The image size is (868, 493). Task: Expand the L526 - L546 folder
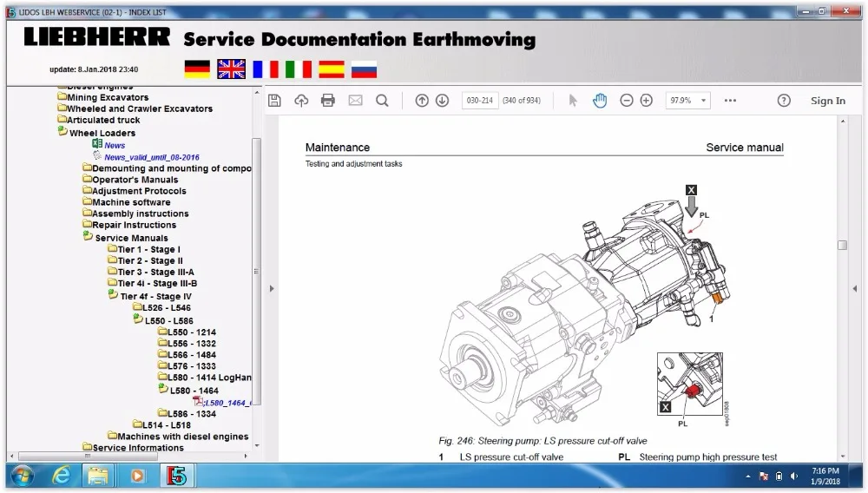click(x=161, y=307)
